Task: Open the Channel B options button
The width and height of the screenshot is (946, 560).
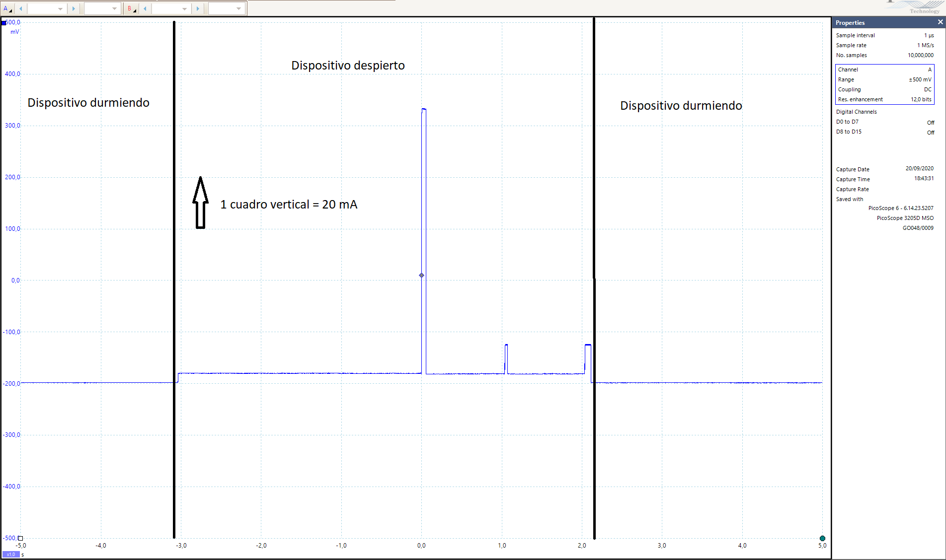Action: click(131, 8)
